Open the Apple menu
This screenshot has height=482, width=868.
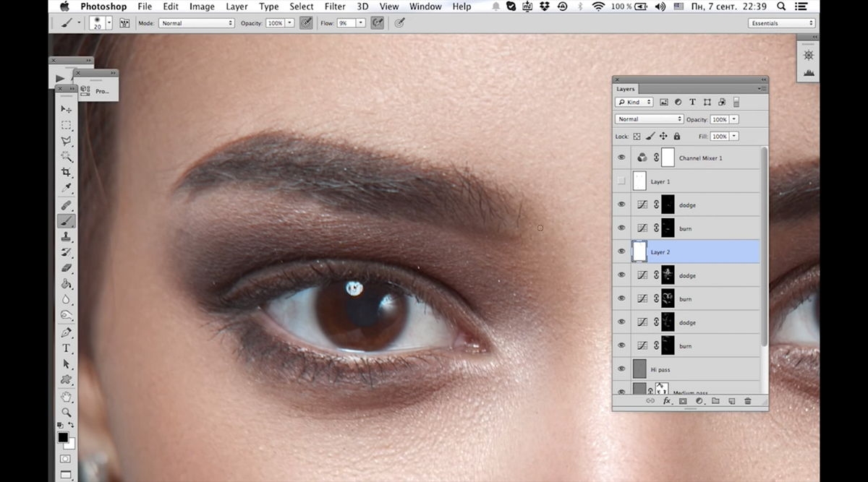point(64,7)
